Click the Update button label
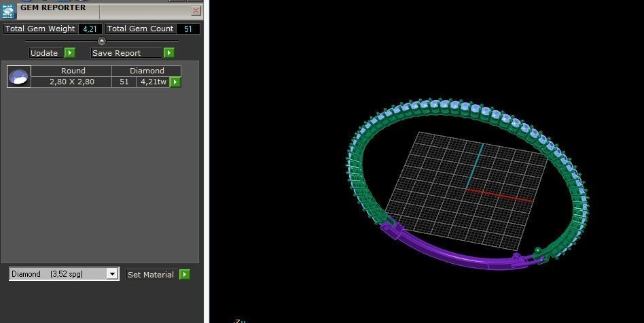The image size is (644, 323). (x=46, y=53)
